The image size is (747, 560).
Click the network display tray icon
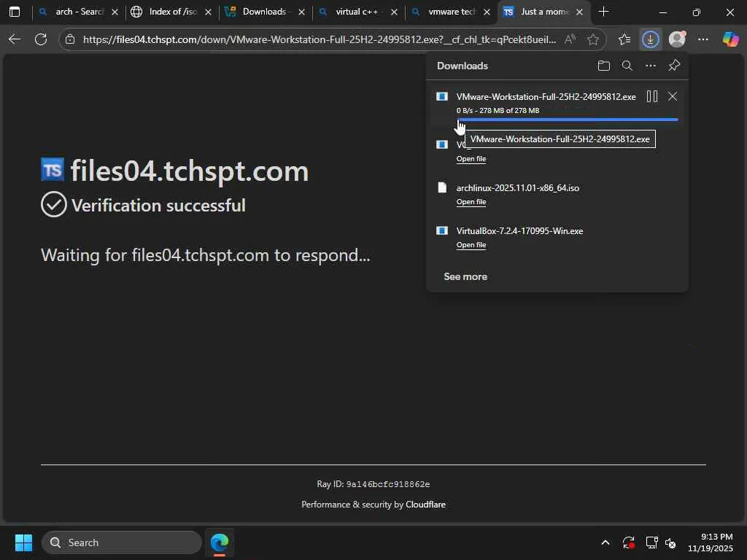[x=651, y=542]
